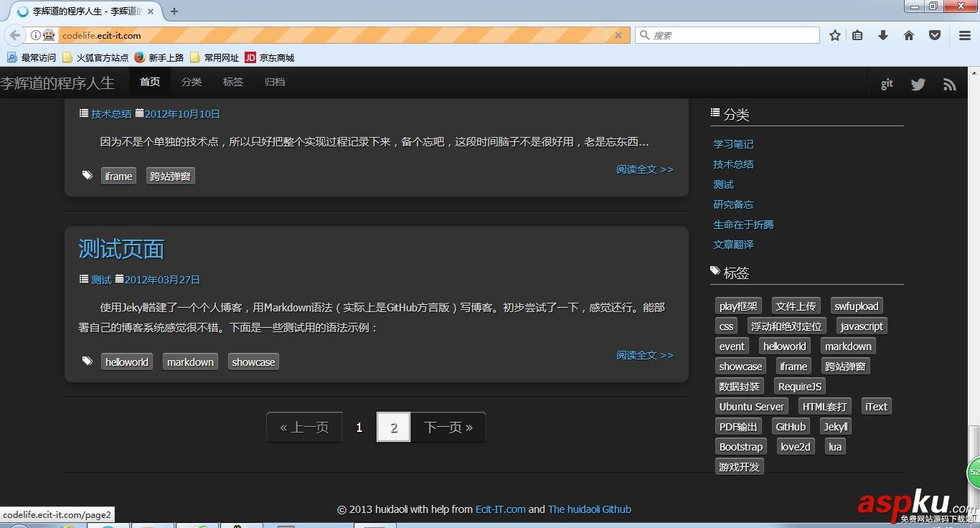
Task: Click the Firefox Home icon
Action: [x=908, y=34]
